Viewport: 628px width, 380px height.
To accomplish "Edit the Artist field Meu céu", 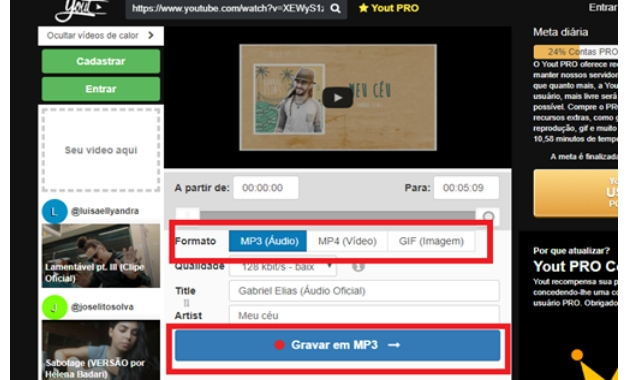I will (364, 316).
